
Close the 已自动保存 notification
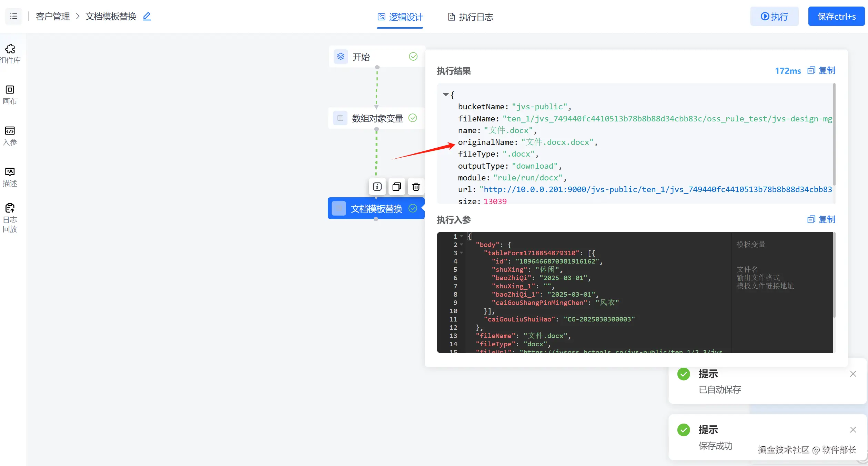[x=853, y=374]
